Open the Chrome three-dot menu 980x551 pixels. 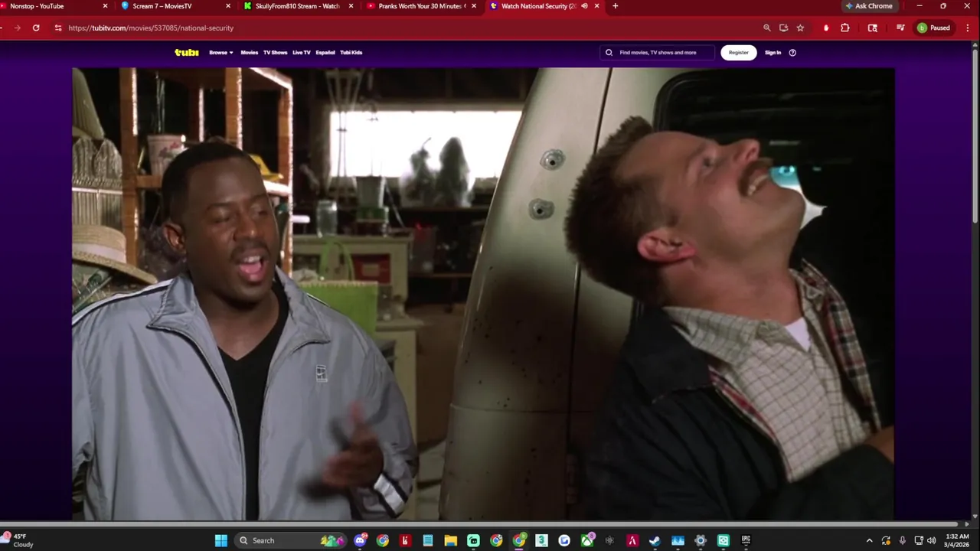[x=968, y=28]
